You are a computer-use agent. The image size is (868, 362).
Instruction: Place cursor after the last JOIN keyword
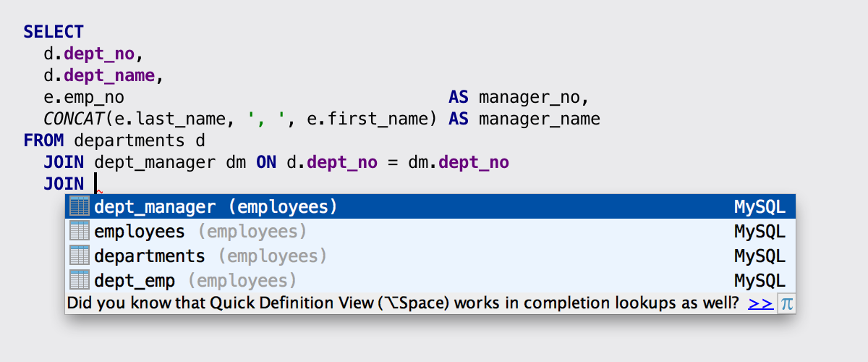pos(95,184)
